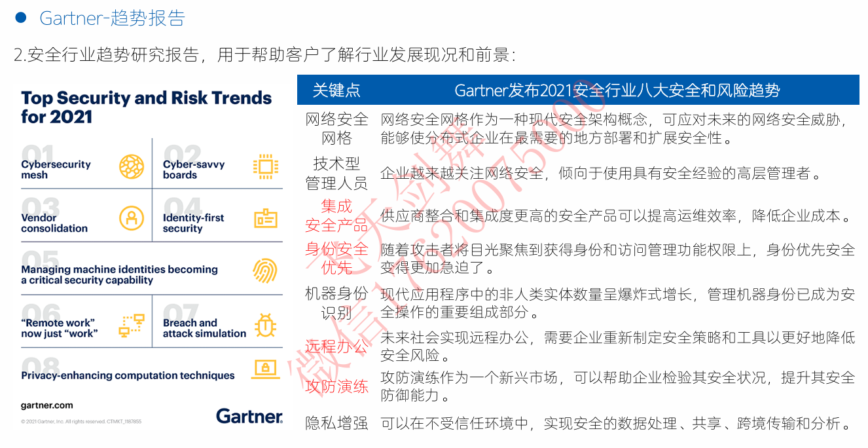Image resolution: width=868 pixels, height=448 pixels.
Task: Click the Cyber-savvy boards label
Action: pyautogui.click(x=194, y=170)
